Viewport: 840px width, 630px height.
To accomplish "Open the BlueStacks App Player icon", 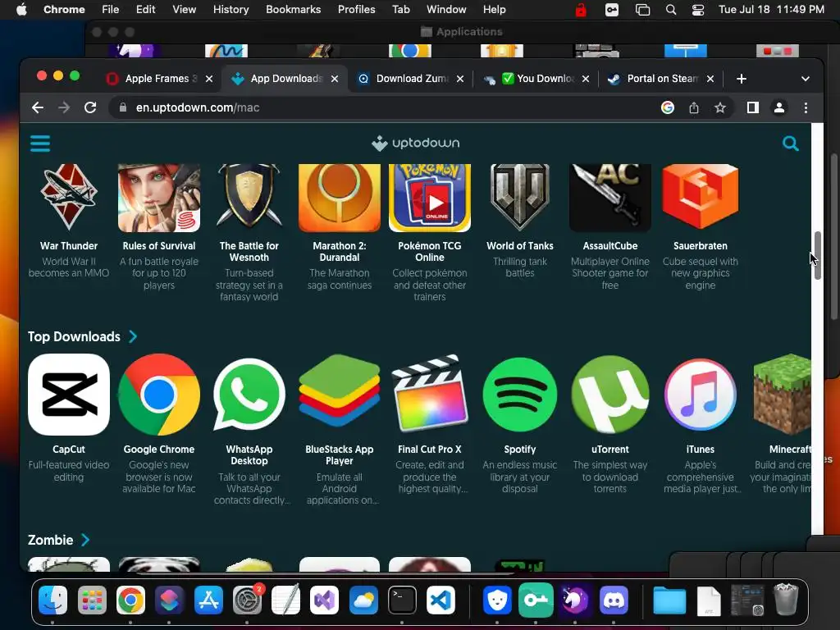I will coord(339,391).
